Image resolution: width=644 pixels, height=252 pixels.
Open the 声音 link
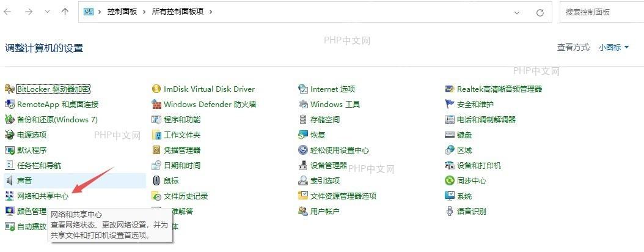[24, 181]
